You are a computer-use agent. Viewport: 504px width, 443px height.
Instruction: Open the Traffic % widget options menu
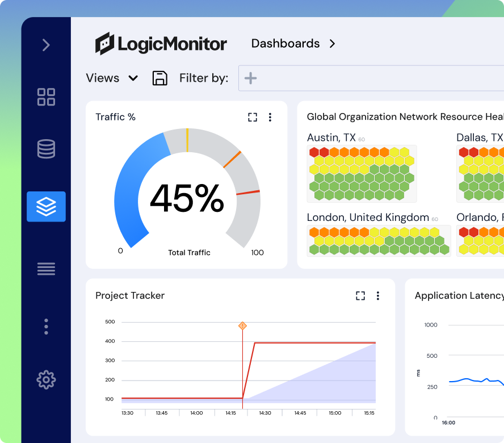click(x=270, y=117)
